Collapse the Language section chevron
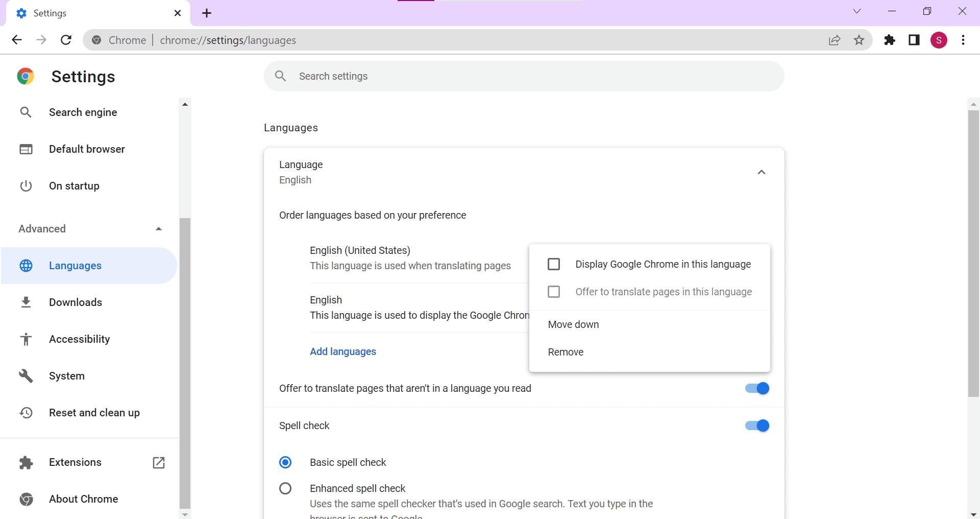Image resolution: width=980 pixels, height=519 pixels. 761,172
